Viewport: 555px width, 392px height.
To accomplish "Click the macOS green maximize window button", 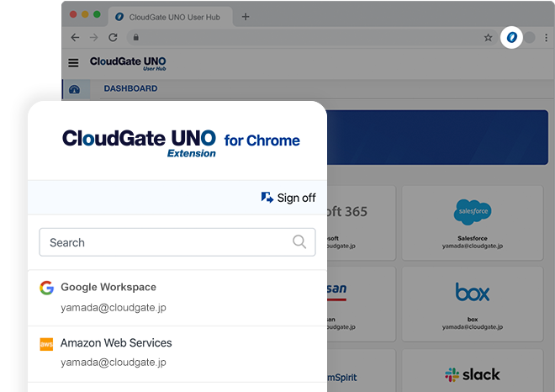I will pos(97,14).
